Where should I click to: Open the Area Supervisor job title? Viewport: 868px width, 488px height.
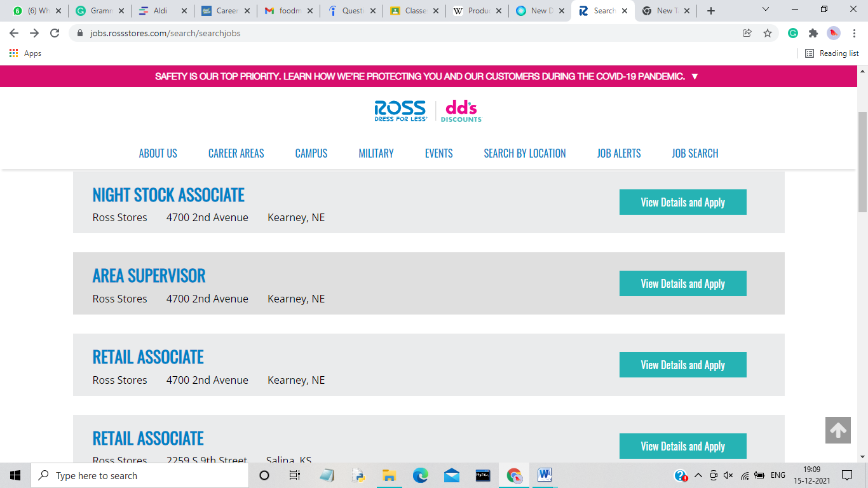149,276
